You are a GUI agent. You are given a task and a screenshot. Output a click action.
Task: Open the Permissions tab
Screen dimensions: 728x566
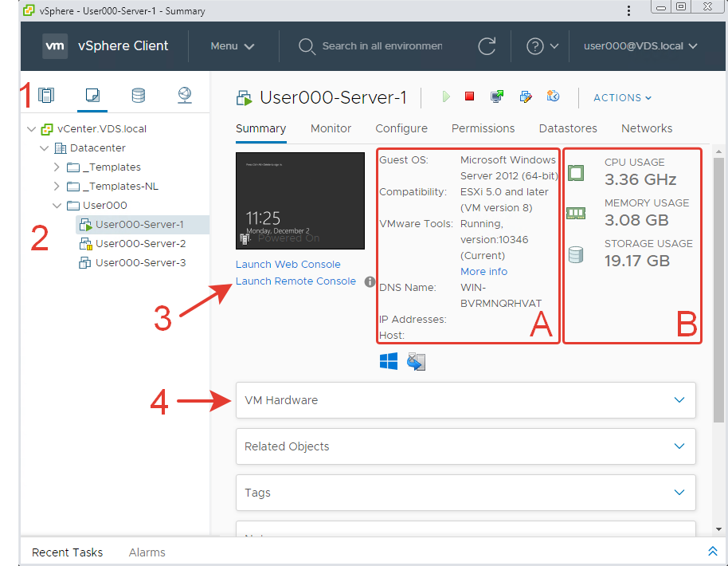[483, 128]
